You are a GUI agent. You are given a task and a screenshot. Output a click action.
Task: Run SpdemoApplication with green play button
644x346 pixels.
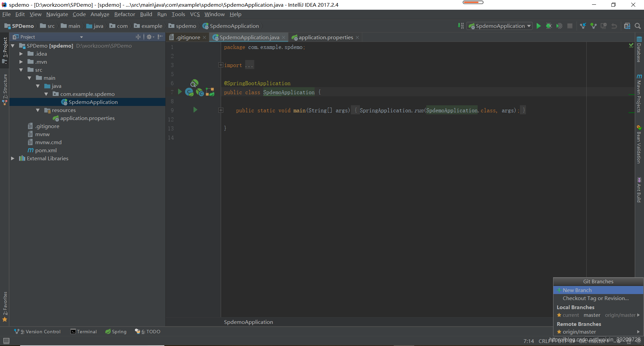pos(538,26)
